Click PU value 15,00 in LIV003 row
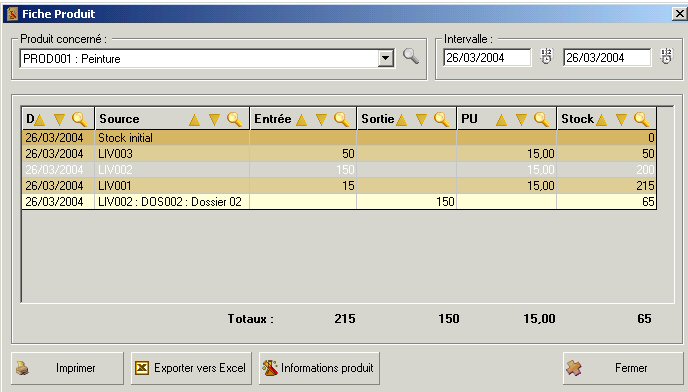 (541, 154)
